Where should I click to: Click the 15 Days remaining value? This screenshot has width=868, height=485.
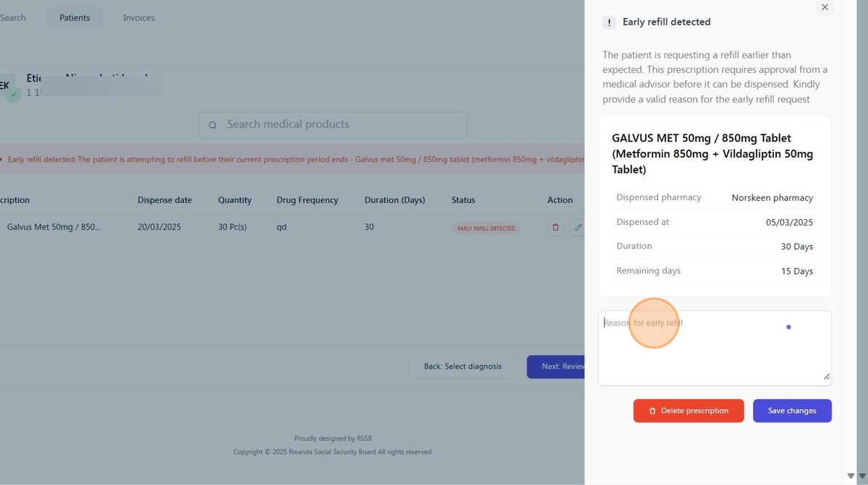coord(797,272)
